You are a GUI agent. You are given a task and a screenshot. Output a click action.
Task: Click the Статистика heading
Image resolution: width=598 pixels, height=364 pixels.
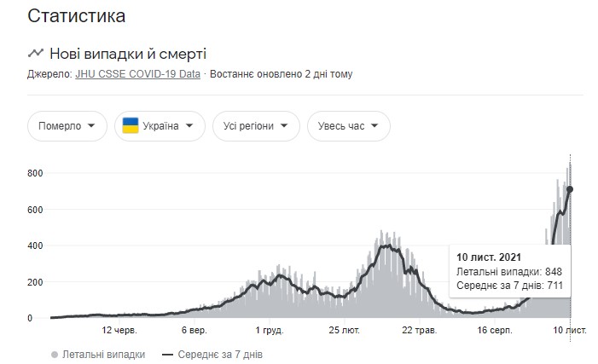pyautogui.click(x=76, y=15)
